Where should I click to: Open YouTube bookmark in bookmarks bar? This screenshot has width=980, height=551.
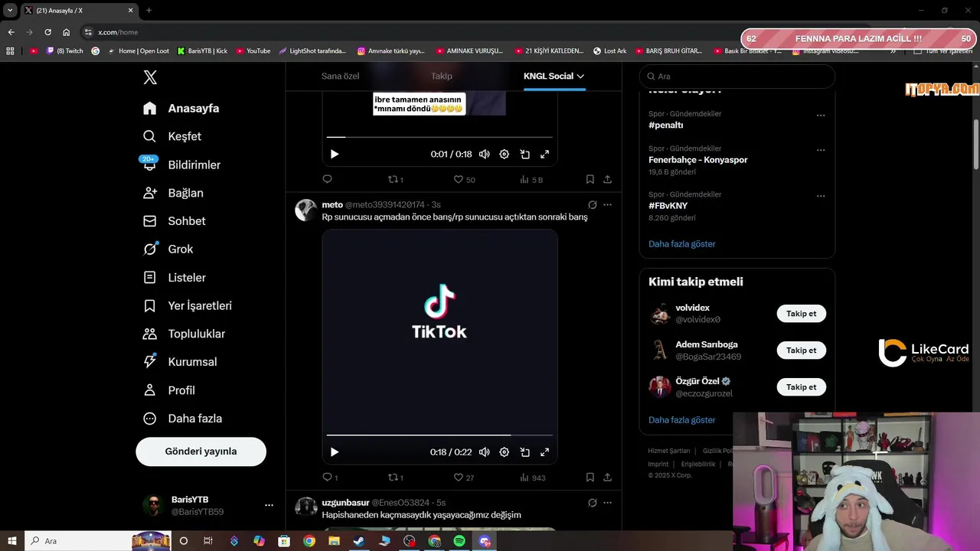[253, 51]
